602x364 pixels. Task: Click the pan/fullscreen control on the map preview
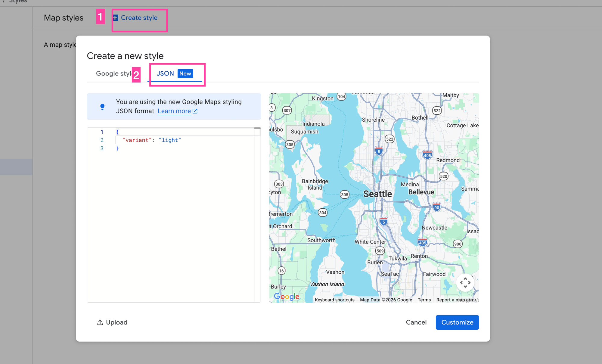pyautogui.click(x=465, y=283)
